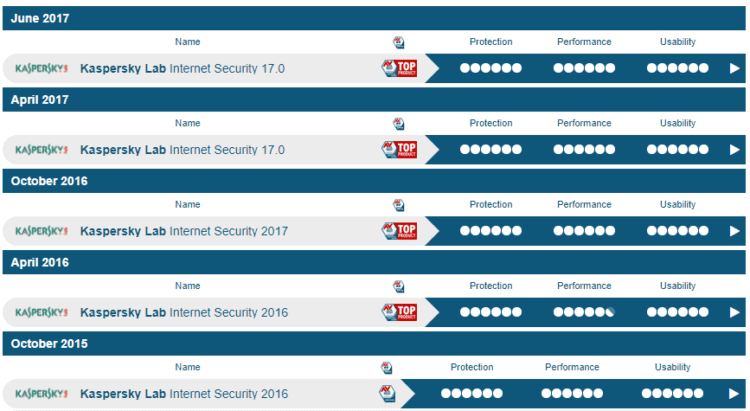
Task: Click the Kaspersky logo in the June 2017 row
Action: (42, 68)
